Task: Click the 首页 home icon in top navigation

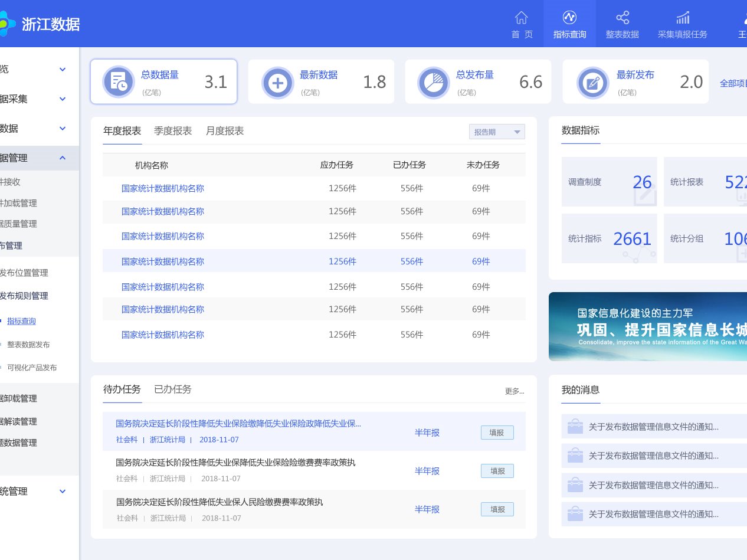Action: click(522, 18)
